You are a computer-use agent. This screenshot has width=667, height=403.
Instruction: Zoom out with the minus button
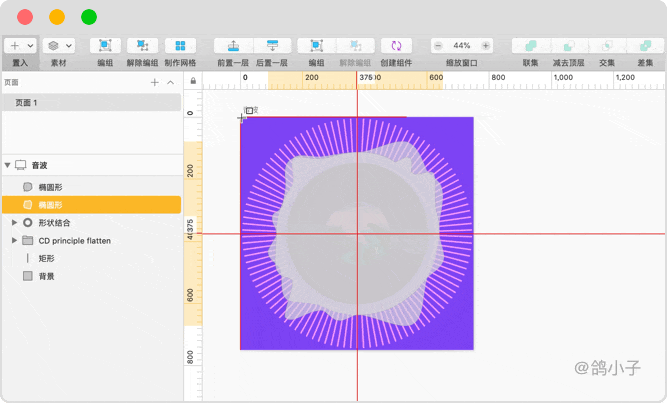pos(438,46)
